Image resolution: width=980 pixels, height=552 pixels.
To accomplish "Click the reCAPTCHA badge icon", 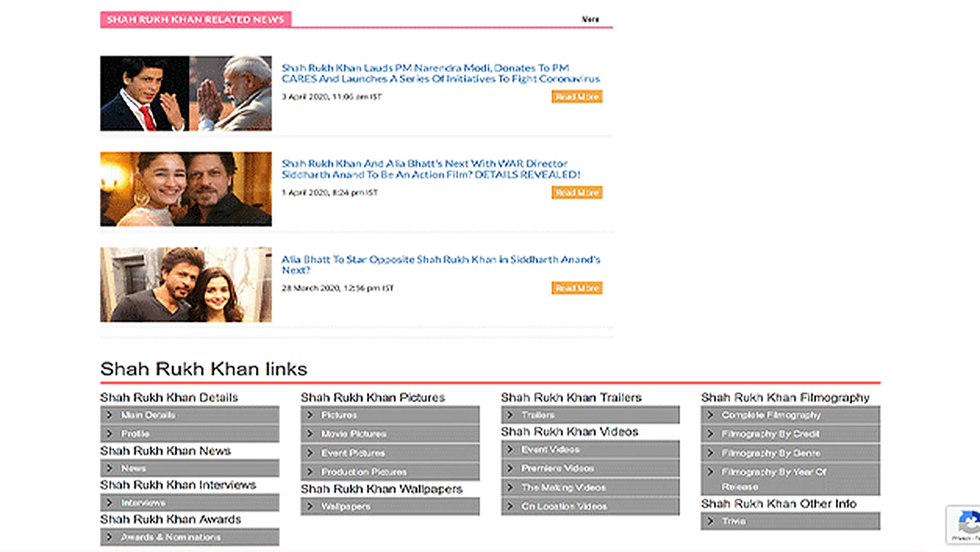I will 969,523.
